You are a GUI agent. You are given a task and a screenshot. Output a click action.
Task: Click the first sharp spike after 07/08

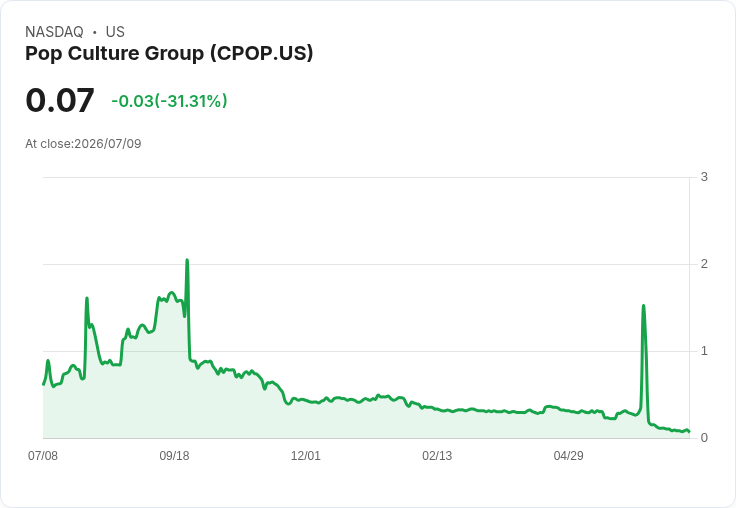(87, 298)
